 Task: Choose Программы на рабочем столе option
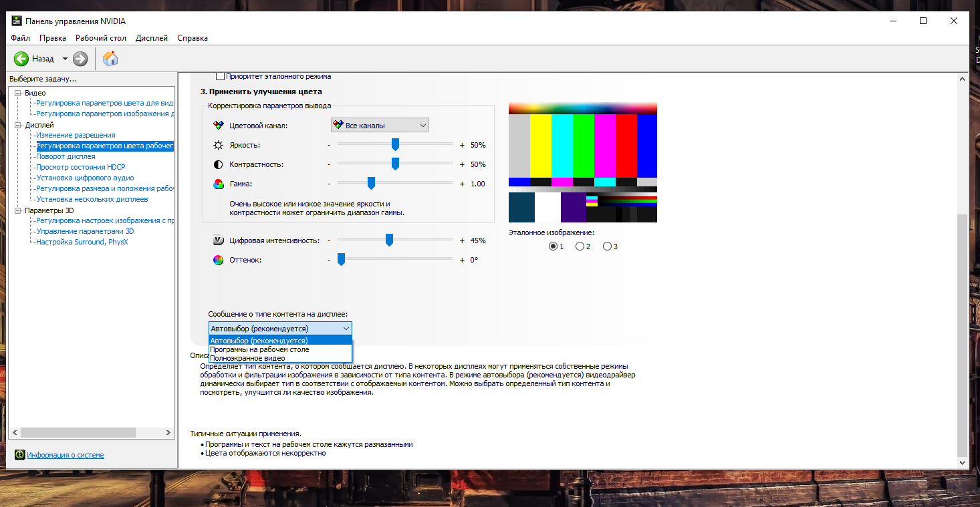(x=280, y=349)
